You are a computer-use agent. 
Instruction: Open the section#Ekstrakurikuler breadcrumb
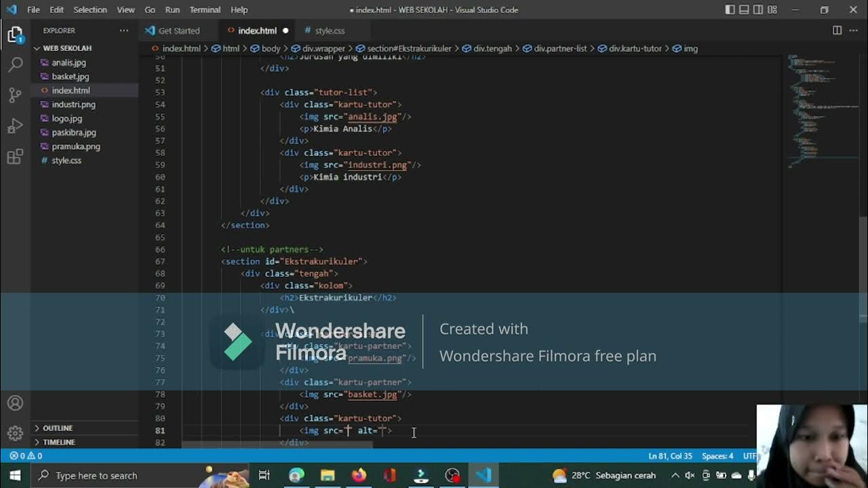403,49
